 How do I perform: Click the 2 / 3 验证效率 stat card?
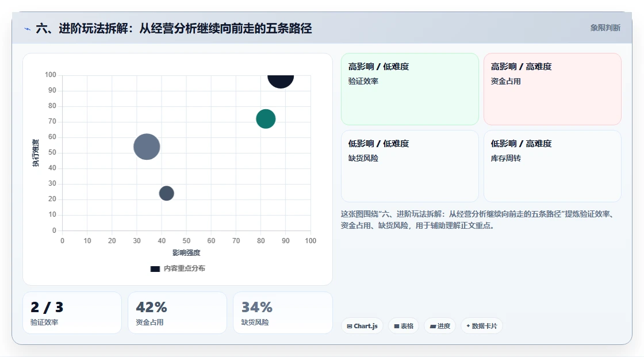(x=72, y=313)
